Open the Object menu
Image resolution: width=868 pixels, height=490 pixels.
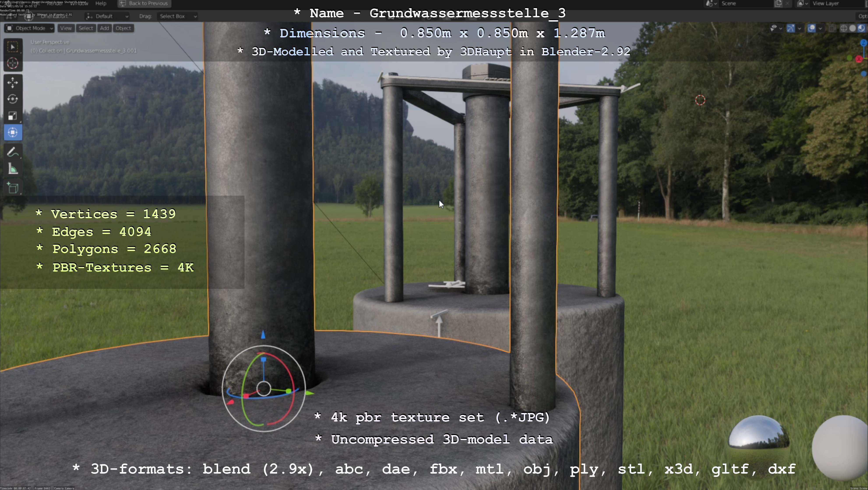coord(123,28)
